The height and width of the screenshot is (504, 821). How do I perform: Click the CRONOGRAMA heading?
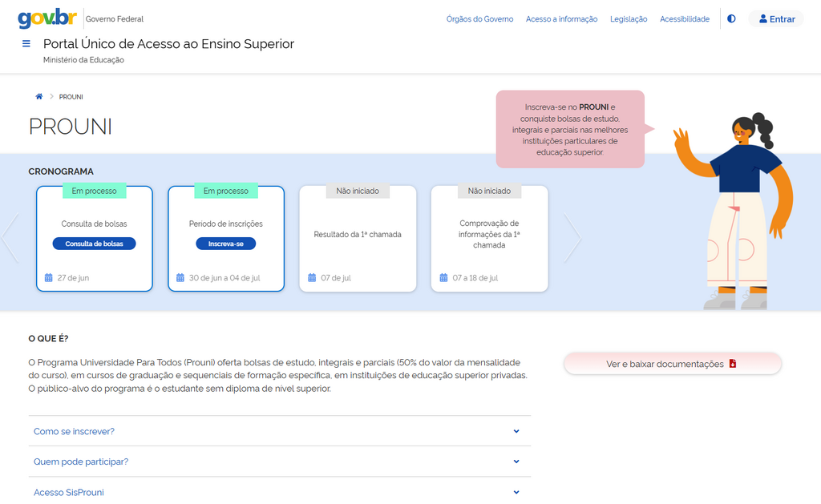point(61,171)
